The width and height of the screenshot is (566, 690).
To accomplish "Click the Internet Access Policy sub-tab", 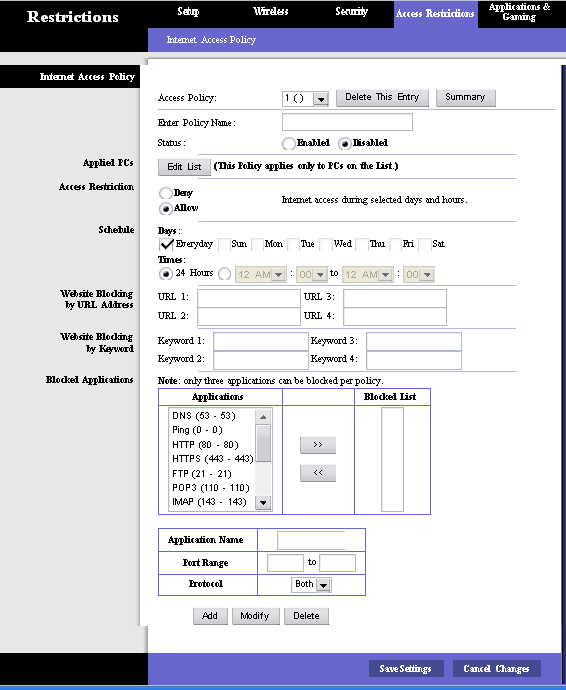I will pos(211,40).
